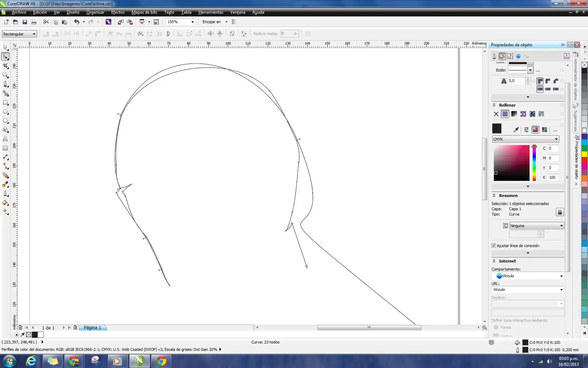Select the Rectangle tool
588x368 pixels.
pos(5,103)
